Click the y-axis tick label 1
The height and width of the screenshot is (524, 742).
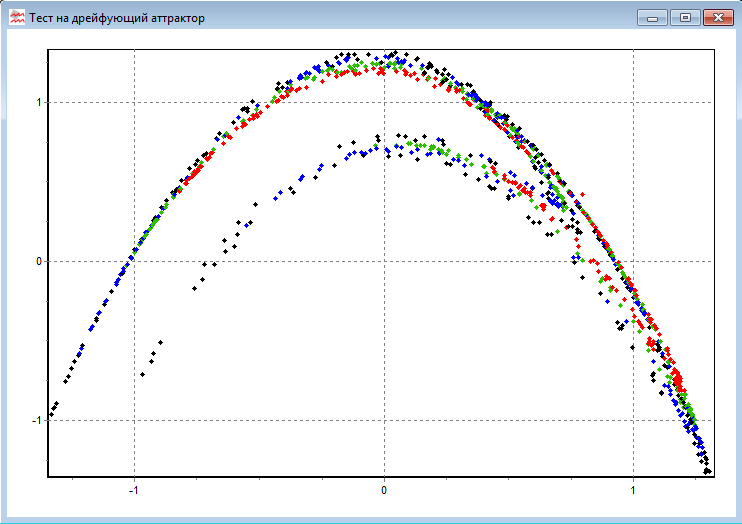point(38,103)
